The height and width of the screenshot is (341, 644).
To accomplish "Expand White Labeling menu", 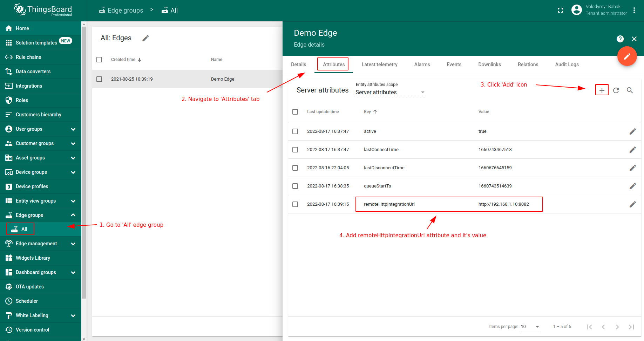I will point(41,315).
